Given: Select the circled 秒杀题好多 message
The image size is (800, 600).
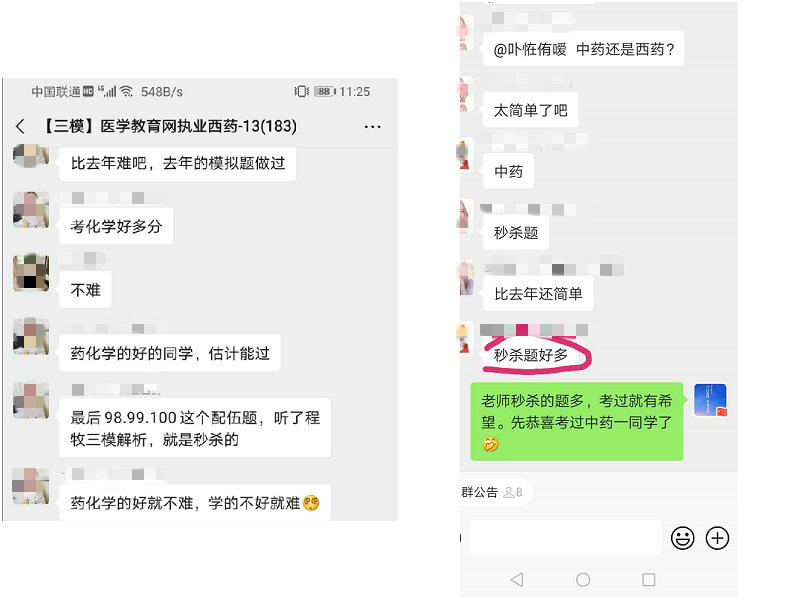Looking at the screenshot, I should click(x=531, y=355).
